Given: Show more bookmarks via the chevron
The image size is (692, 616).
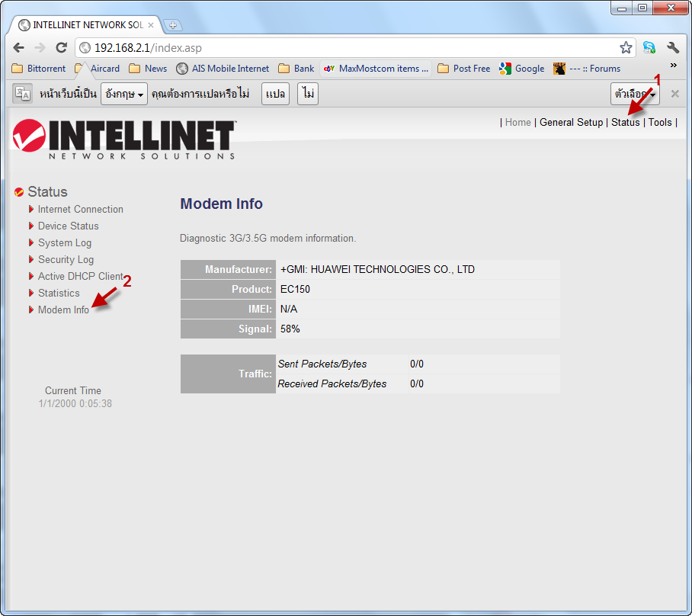Looking at the screenshot, I should pos(674,66).
